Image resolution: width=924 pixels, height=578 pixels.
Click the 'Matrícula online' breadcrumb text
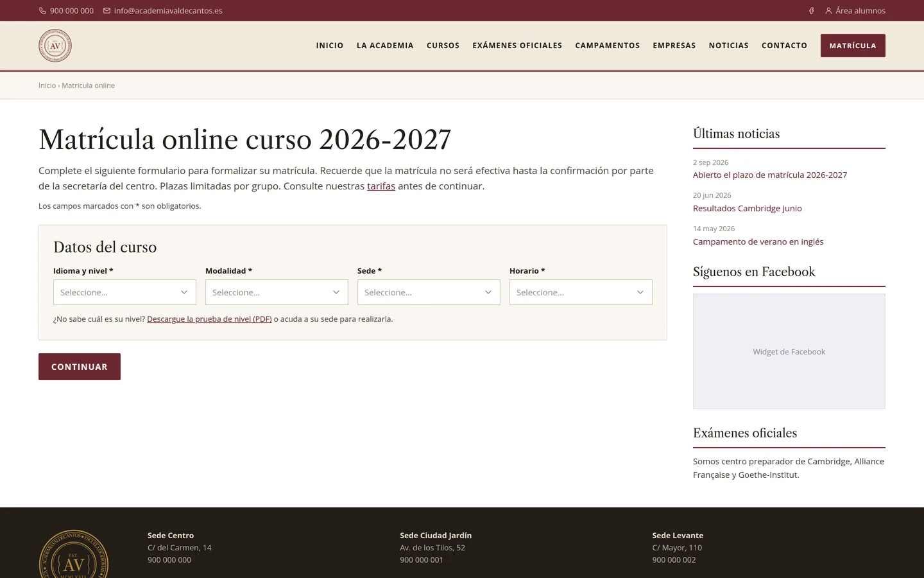(x=89, y=85)
